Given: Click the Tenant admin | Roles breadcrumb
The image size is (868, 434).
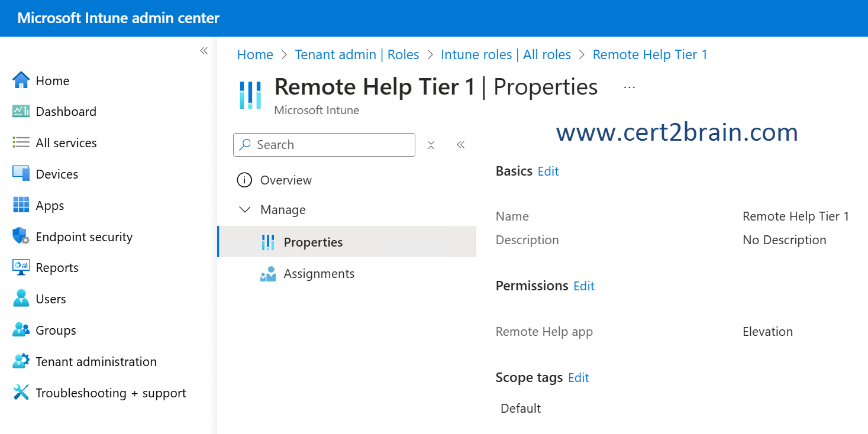Looking at the screenshot, I should [357, 55].
